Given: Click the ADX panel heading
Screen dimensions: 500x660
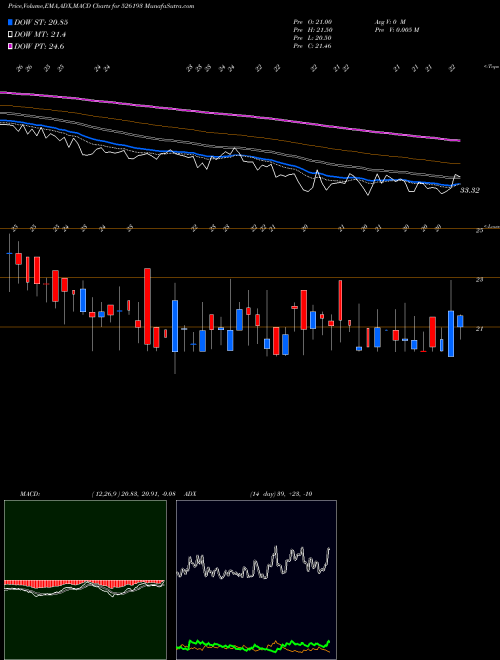Looking at the screenshot, I should 191,494.
